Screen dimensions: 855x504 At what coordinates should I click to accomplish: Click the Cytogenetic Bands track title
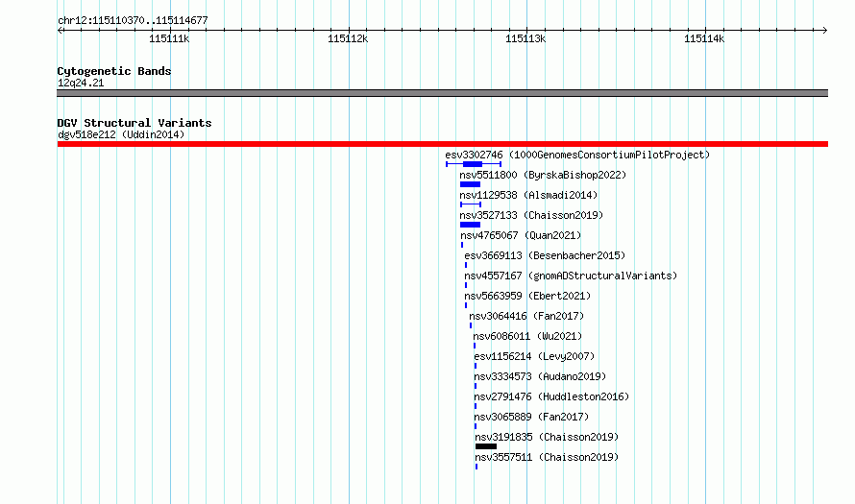point(114,71)
